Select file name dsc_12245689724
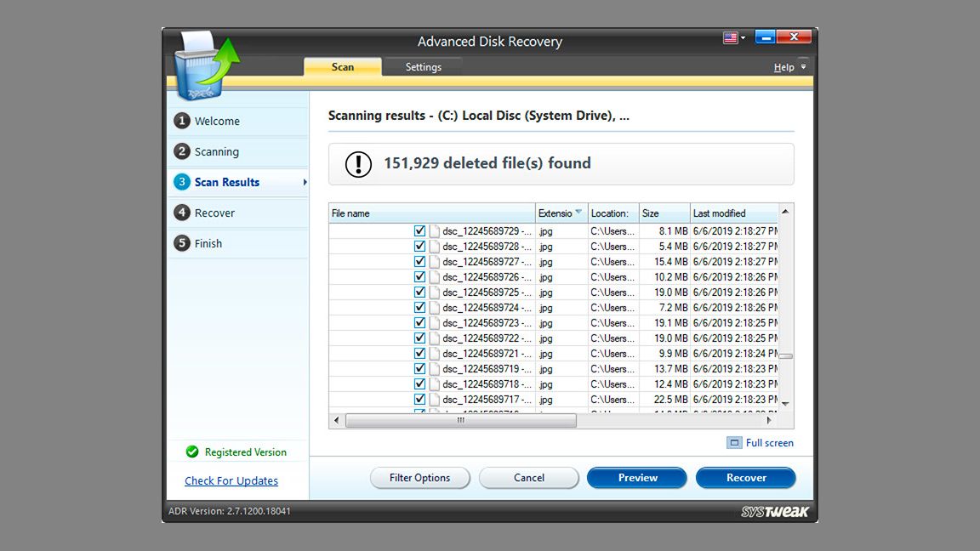The image size is (980, 551). (x=487, y=307)
